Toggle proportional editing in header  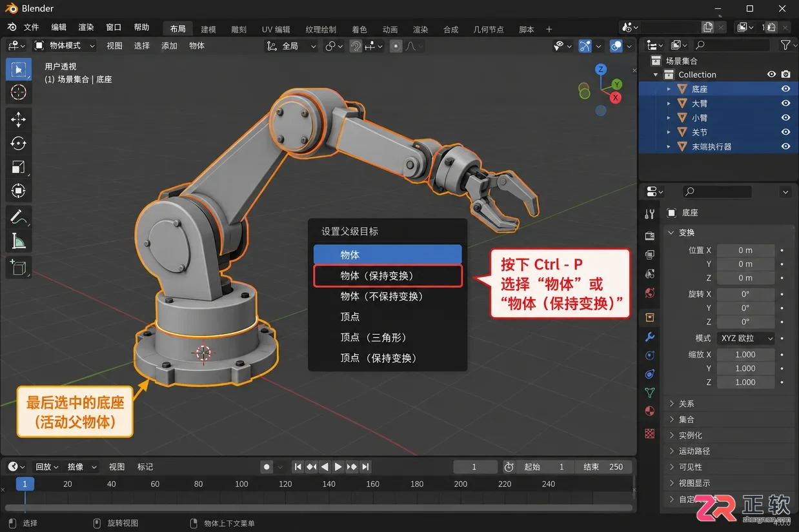click(396, 46)
